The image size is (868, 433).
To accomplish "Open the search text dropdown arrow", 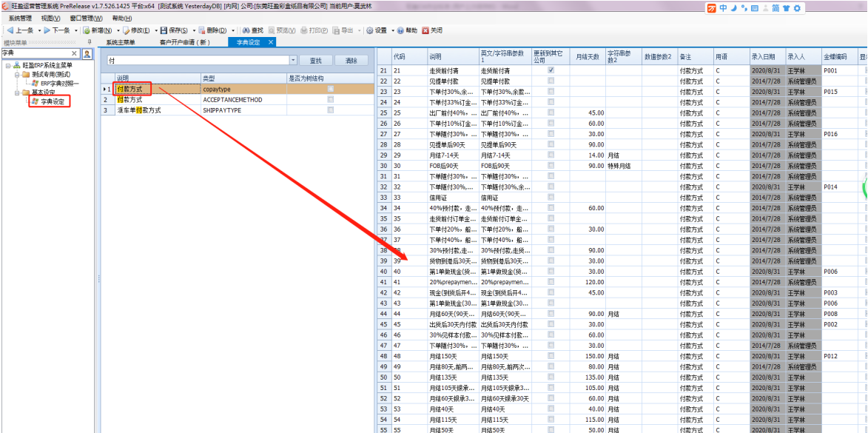I will click(x=293, y=60).
